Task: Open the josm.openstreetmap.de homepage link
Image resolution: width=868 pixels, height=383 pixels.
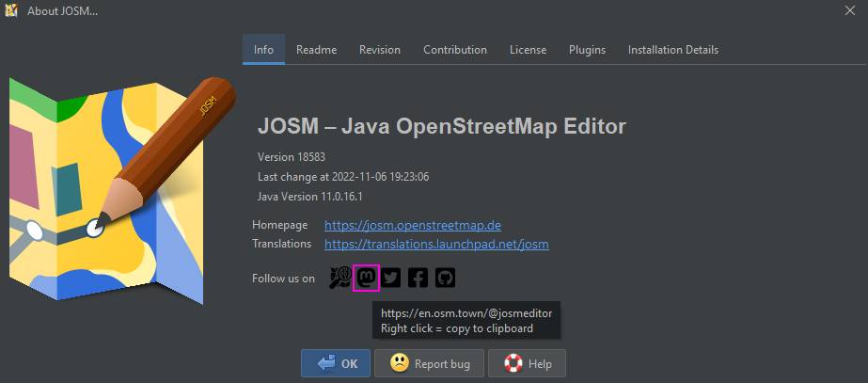Action: (413, 226)
